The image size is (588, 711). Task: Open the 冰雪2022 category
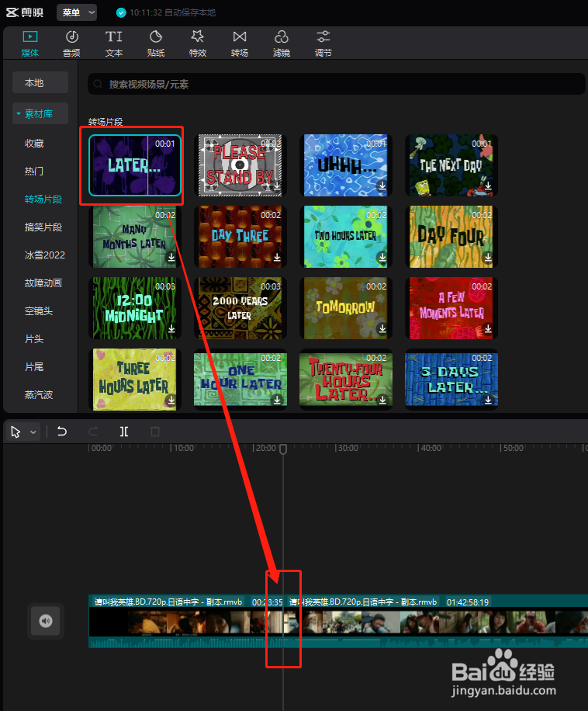(45, 255)
